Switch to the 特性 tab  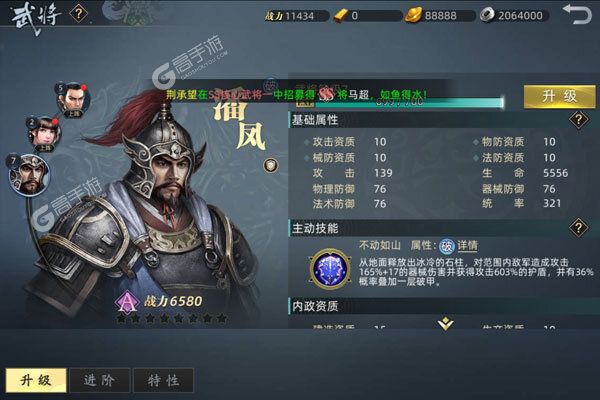(163, 380)
